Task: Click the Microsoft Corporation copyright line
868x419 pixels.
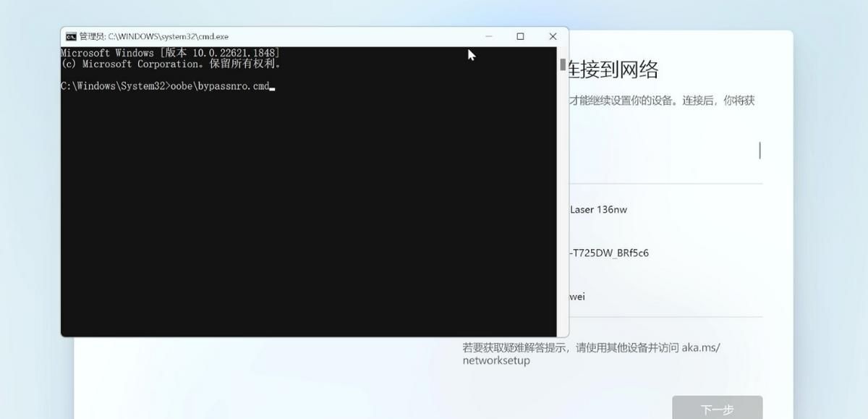Action: (171, 64)
